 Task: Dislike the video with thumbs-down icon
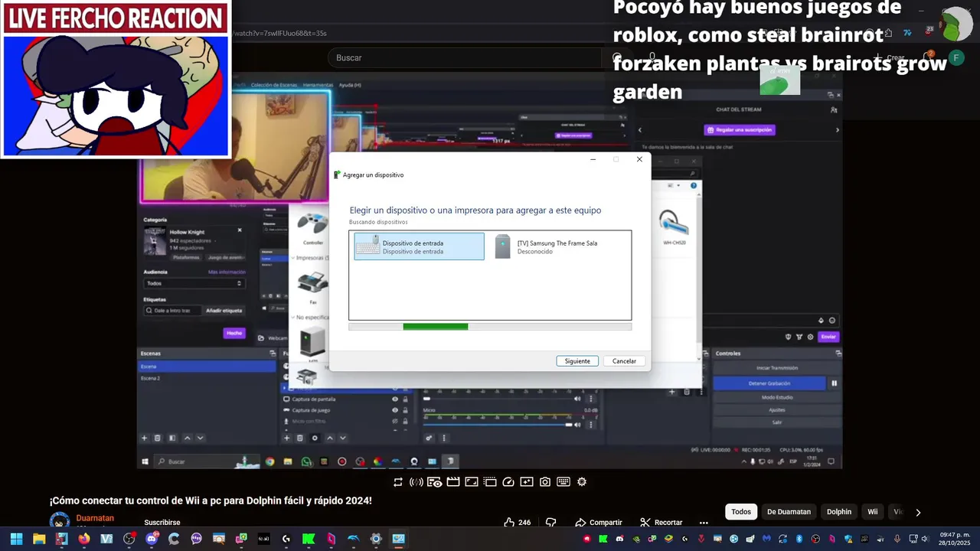(550, 523)
